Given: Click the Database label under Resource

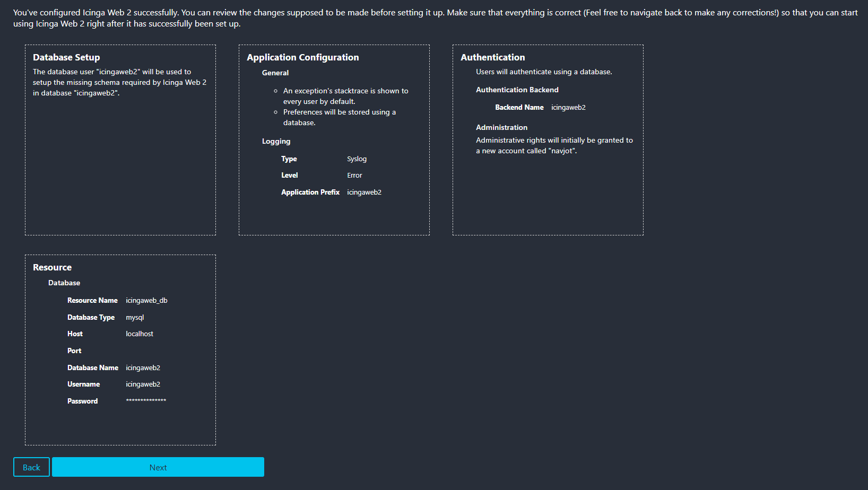Looking at the screenshot, I should click(64, 283).
